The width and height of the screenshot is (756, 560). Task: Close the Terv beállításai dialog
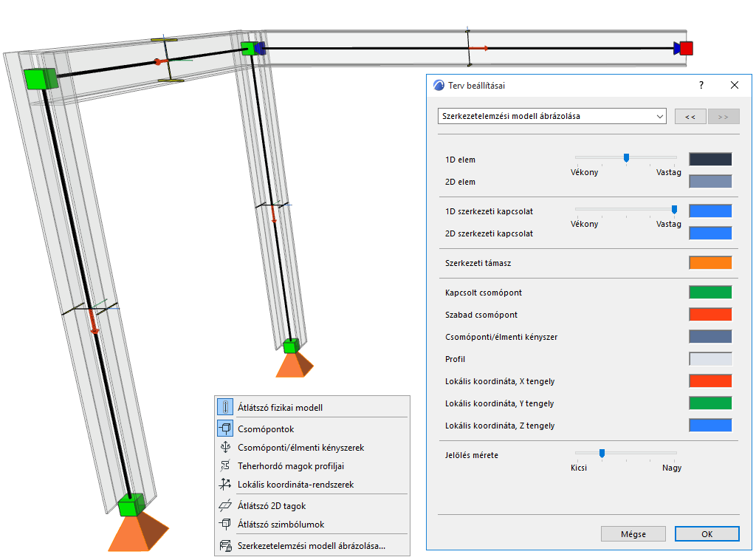(x=735, y=85)
